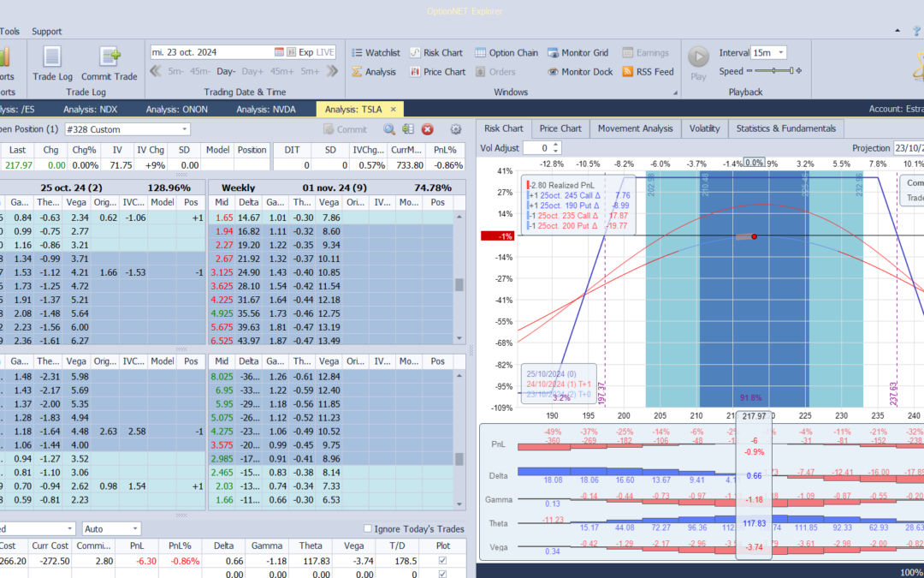
Task: Open the Support menu
Action: coord(46,32)
